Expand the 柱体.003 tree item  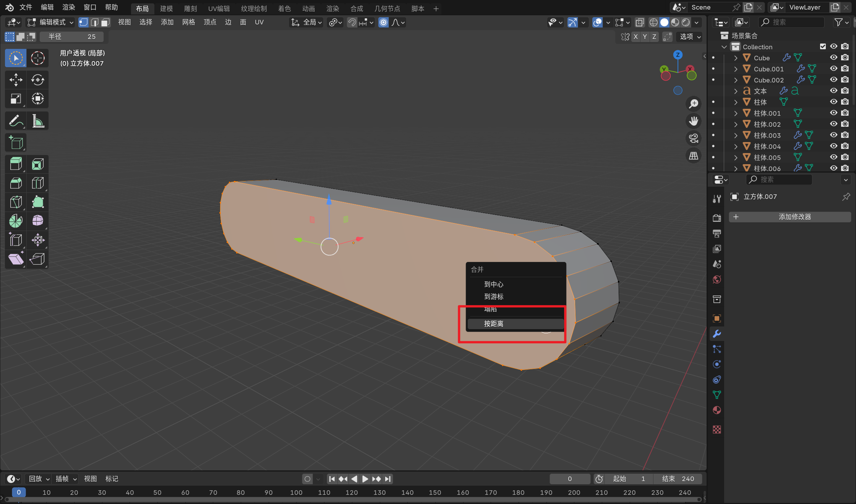pyautogui.click(x=736, y=136)
